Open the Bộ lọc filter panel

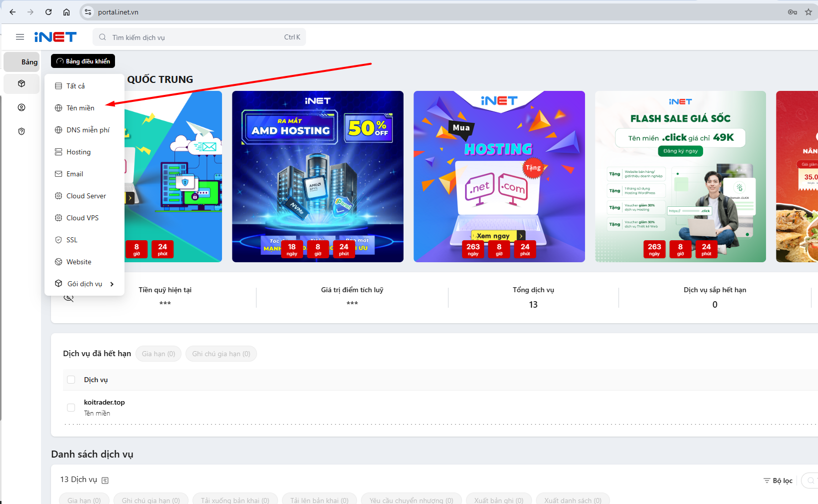(777, 480)
